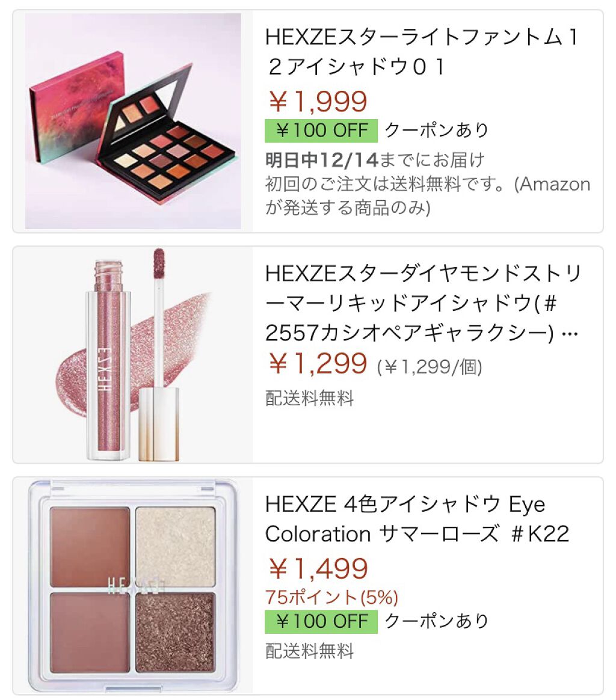Screen dimensions: 616x700
Task: Click the 明日中12/14までにお届け delivery text
Action: (x=375, y=160)
